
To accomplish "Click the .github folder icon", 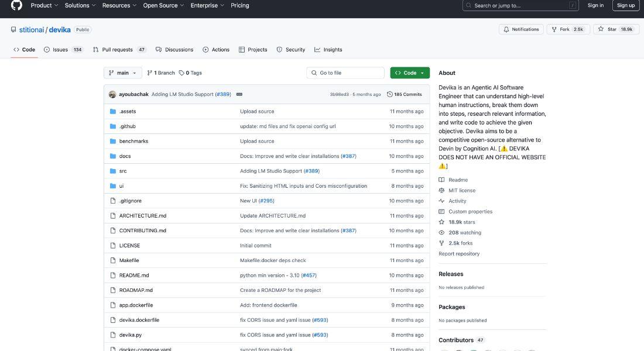I will coord(113,126).
